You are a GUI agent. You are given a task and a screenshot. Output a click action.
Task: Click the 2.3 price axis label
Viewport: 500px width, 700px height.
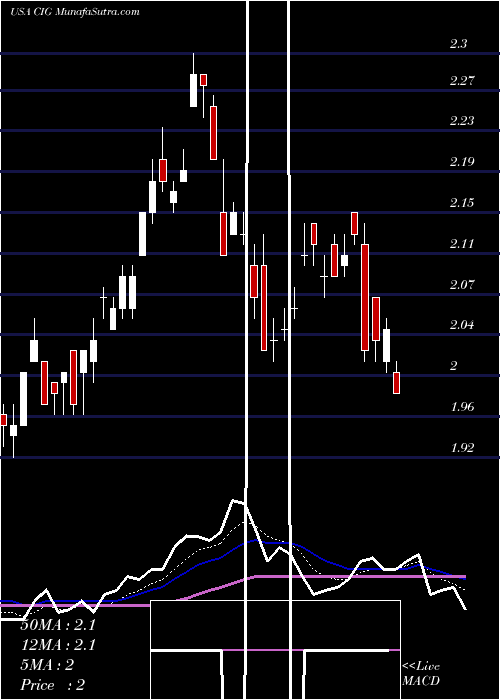tap(458, 44)
